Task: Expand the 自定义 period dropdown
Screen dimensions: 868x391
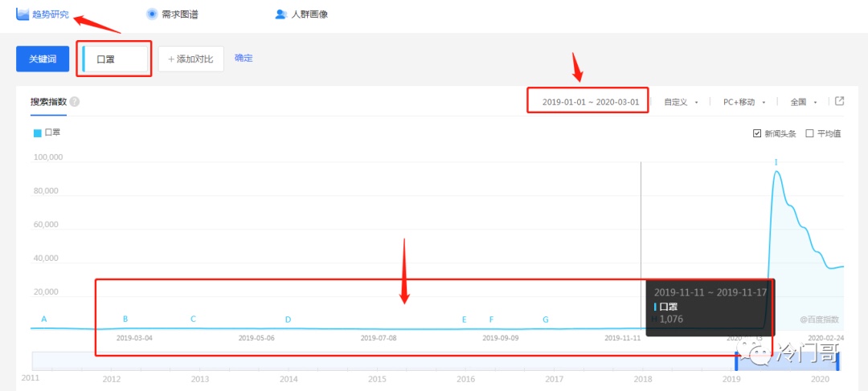Action: click(681, 102)
